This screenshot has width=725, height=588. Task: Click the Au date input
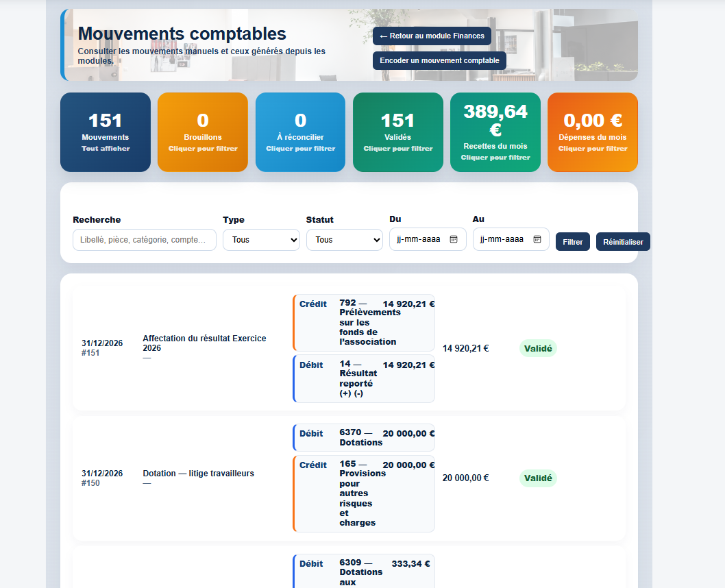tap(511, 239)
